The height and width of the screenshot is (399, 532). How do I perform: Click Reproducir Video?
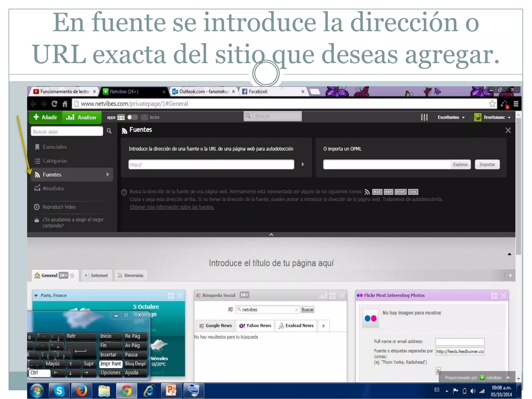[x=55, y=207]
